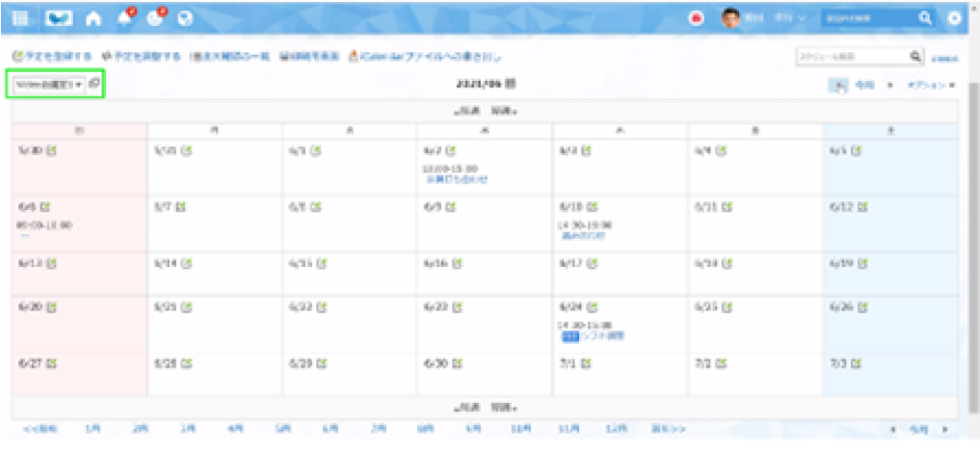Click 予定を登録する link
Screen dimensions: 980x453
click(52, 56)
